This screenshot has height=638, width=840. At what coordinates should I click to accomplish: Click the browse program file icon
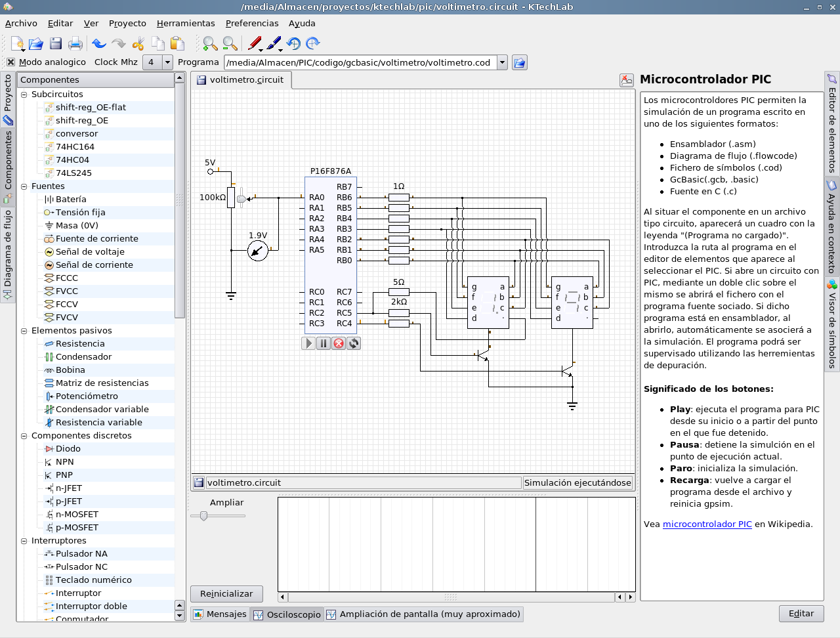pyautogui.click(x=519, y=62)
